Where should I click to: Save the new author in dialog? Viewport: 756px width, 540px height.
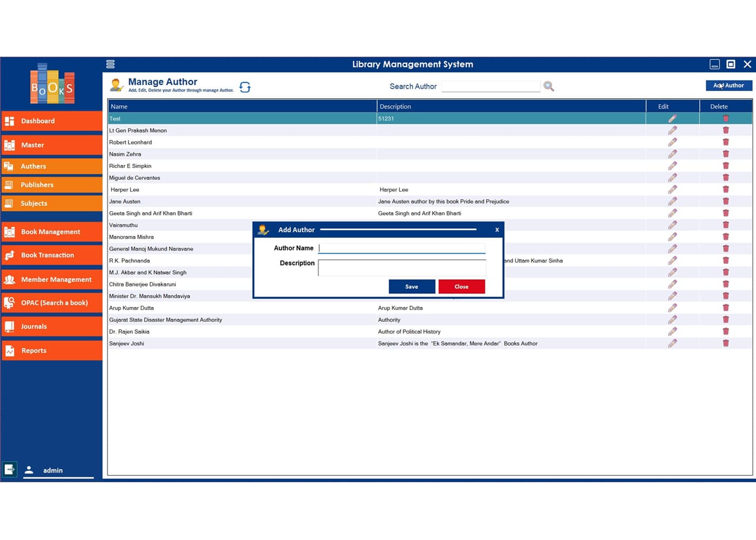pos(411,287)
